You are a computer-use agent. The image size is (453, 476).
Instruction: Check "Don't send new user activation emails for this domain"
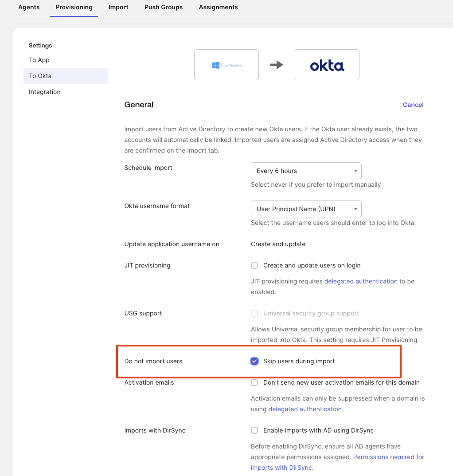[254, 382]
